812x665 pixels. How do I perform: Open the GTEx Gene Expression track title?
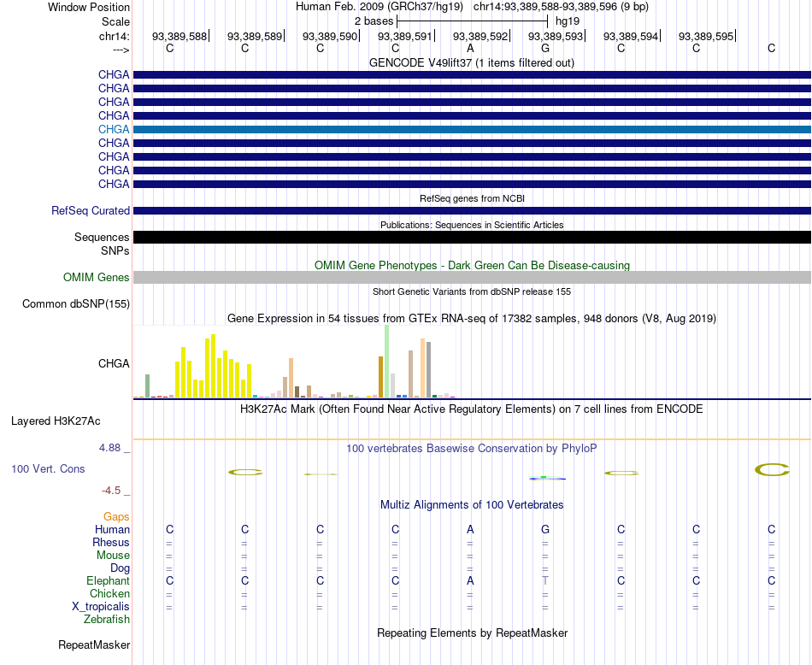(x=472, y=319)
